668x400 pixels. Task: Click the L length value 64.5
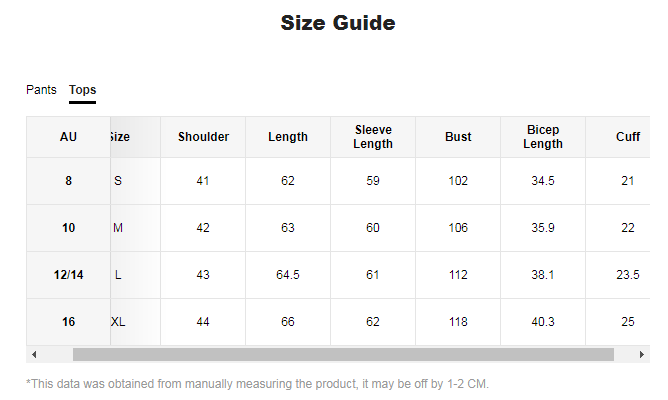point(288,275)
